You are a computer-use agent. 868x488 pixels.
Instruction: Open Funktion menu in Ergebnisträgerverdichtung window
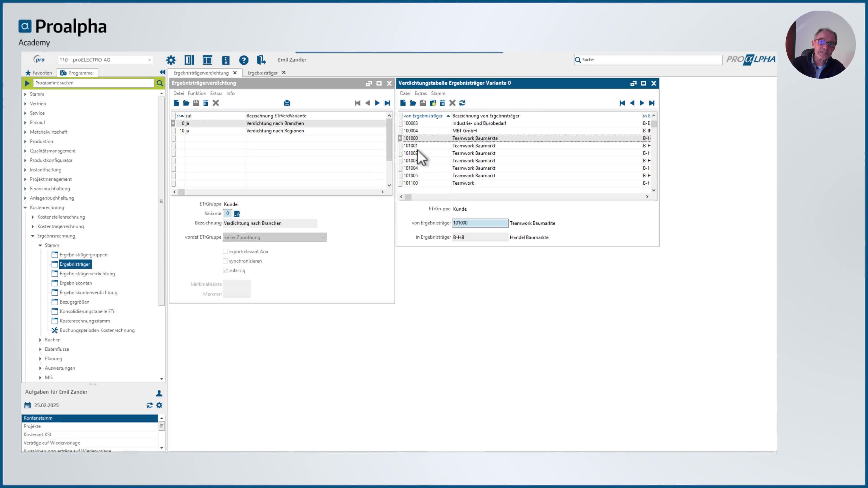pyautogui.click(x=197, y=93)
